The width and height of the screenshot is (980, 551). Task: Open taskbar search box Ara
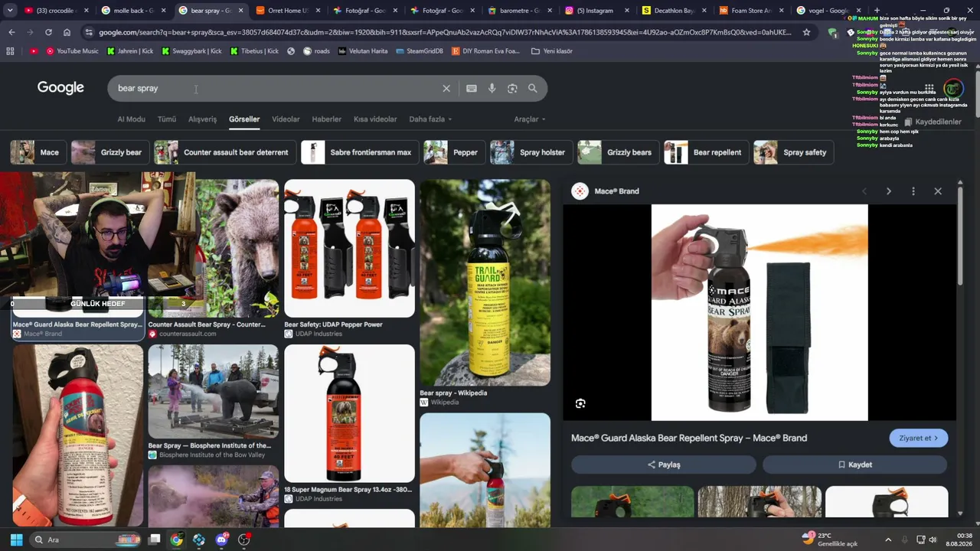(84, 540)
